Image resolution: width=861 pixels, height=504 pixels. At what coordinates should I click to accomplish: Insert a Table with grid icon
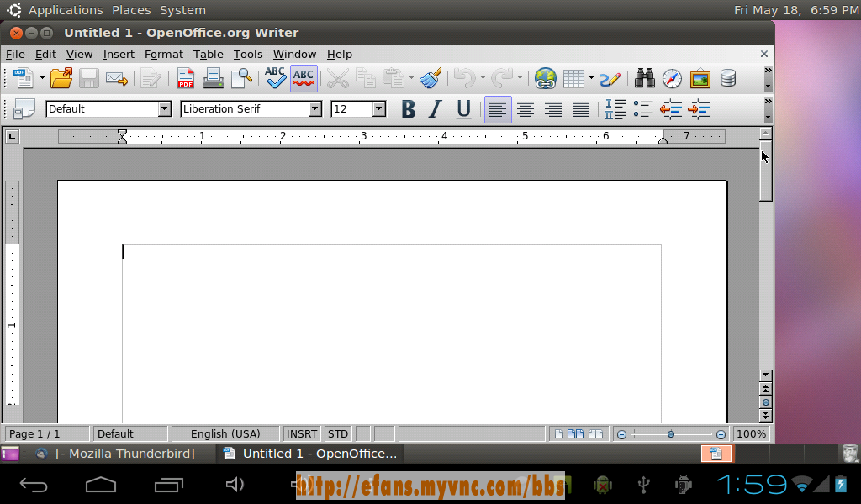coord(573,78)
